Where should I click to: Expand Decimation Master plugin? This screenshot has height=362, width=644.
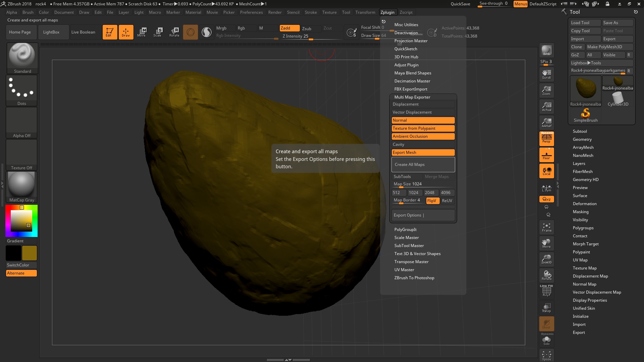point(412,81)
